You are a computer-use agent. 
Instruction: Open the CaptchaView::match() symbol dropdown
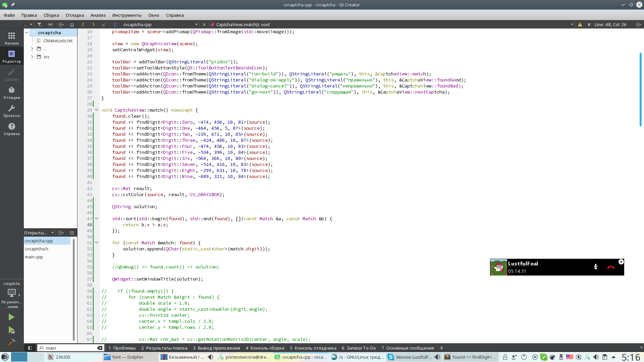click(572, 24)
